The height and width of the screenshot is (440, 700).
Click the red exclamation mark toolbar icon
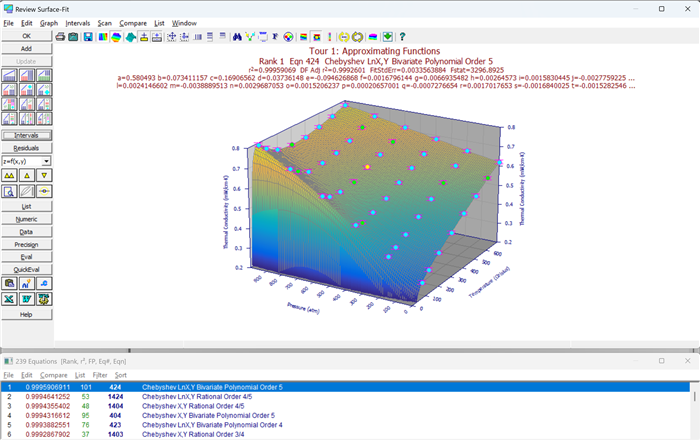tap(330, 37)
